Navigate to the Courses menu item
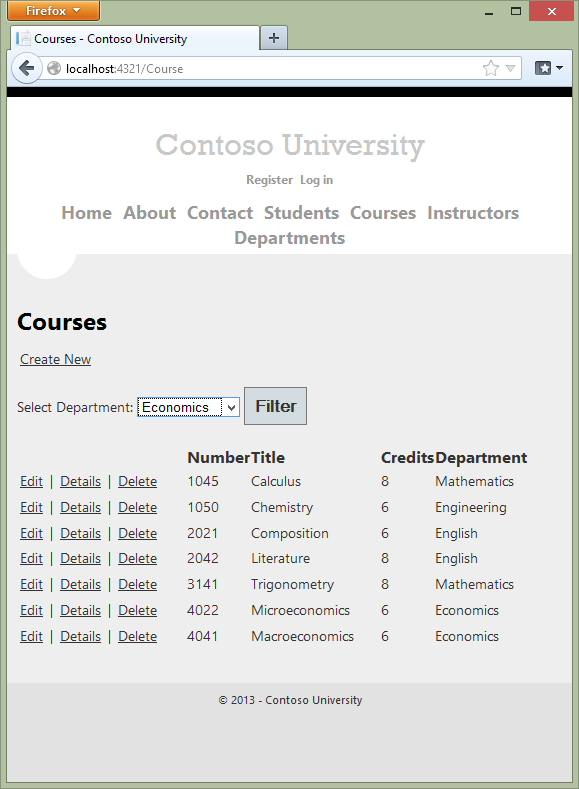Image resolution: width=579 pixels, height=789 pixels. 383,213
